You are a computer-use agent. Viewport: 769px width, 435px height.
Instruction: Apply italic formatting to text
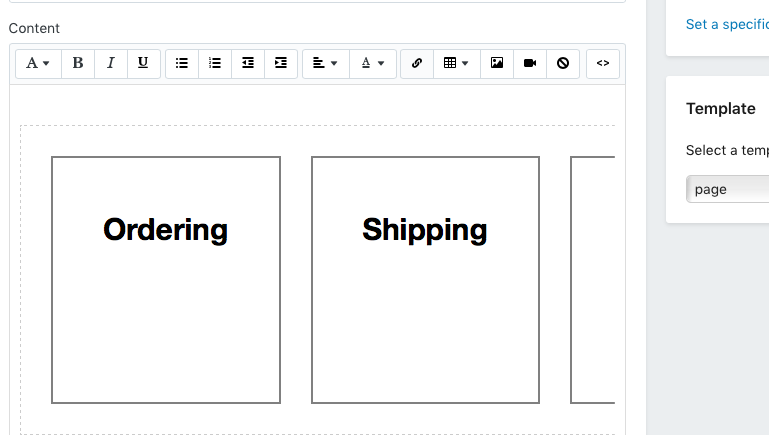pyautogui.click(x=111, y=63)
